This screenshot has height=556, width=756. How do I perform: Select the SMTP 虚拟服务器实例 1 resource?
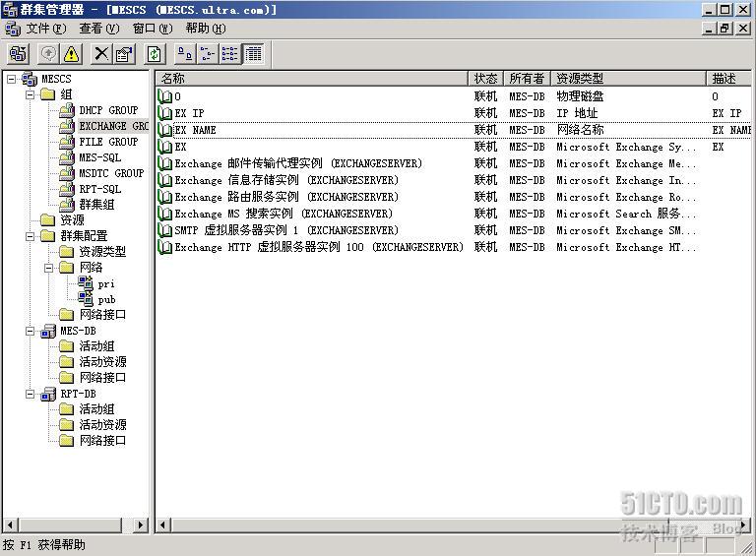click(286, 230)
